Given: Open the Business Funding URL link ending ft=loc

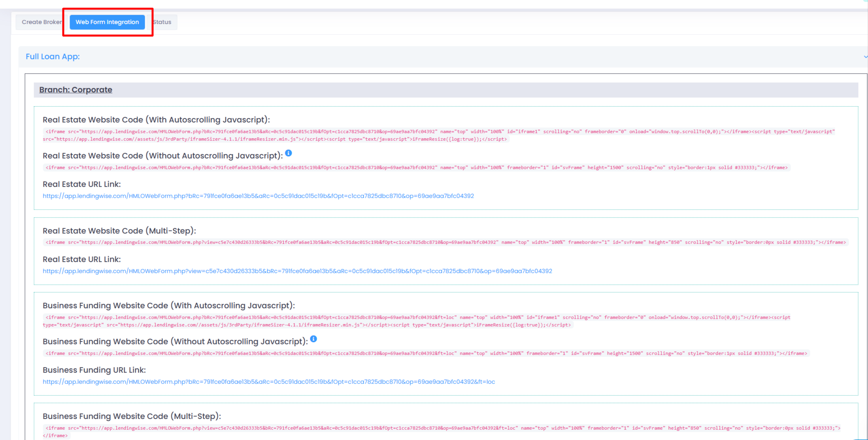Looking at the screenshot, I should tap(269, 382).
